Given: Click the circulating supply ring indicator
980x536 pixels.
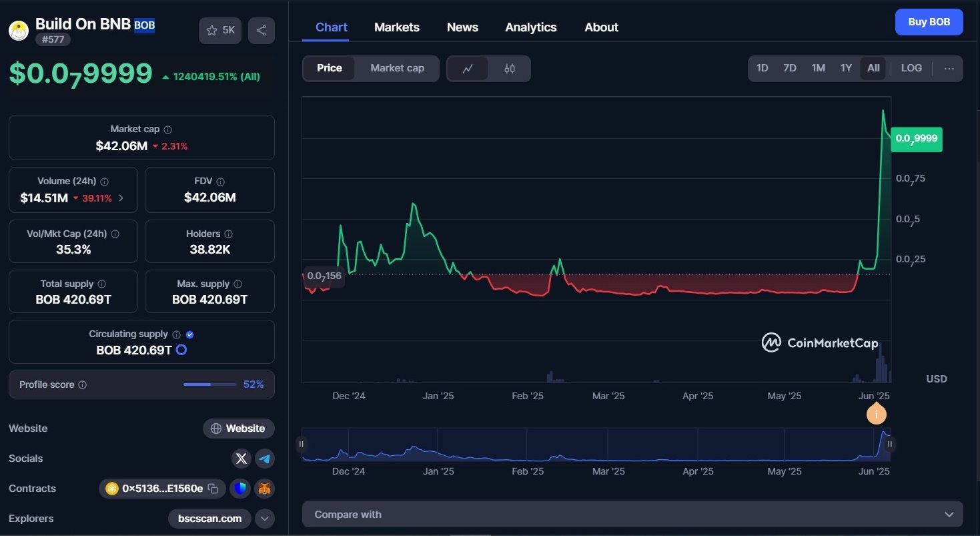Looking at the screenshot, I should click(181, 350).
